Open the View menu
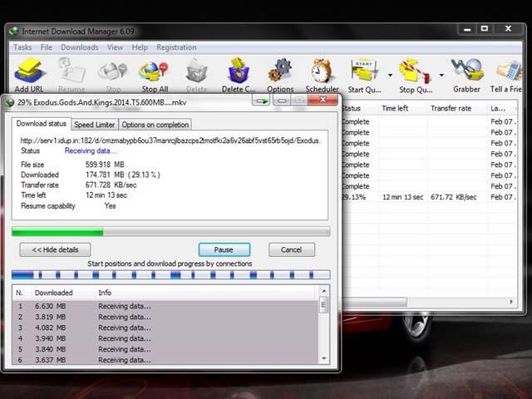The height and width of the screenshot is (399, 532). tap(115, 47)
